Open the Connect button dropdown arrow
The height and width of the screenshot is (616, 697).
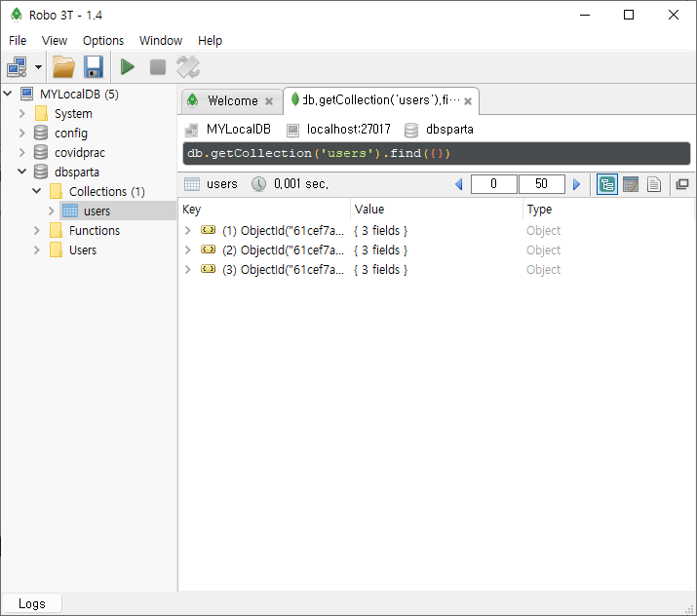(38, 67)
